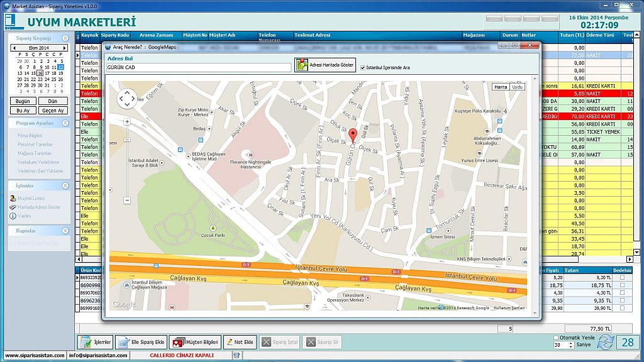Check Bedelsiz for the 4,30 TL product
This screenshot has height=362, width=644.
(622, 293)
